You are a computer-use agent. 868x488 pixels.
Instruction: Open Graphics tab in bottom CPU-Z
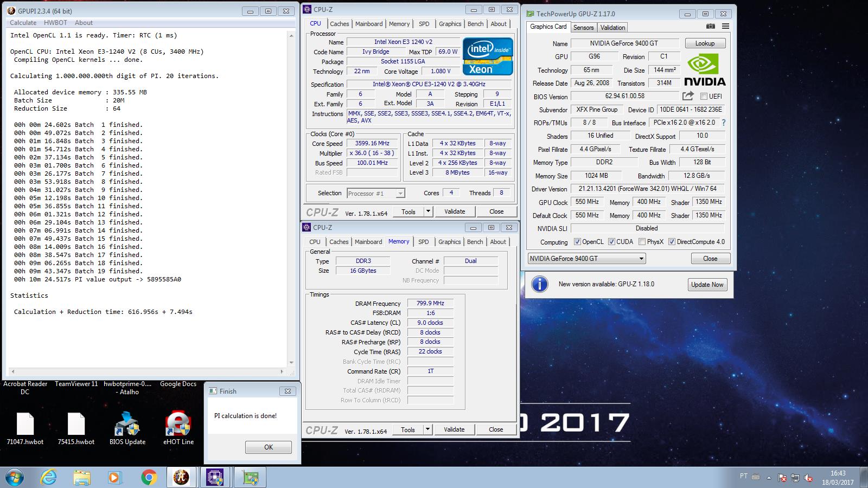450,242
